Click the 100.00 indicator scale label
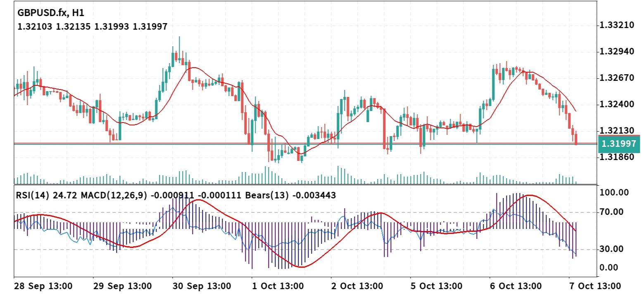Screen dimensions: 644x297 pyautogui.click(x=614, y=193)
